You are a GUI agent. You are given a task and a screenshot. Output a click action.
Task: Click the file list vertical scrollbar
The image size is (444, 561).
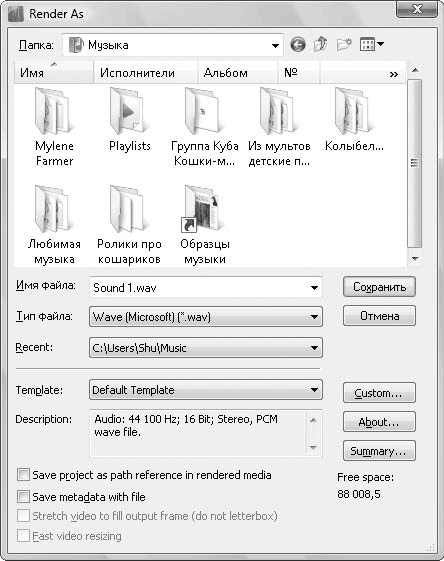(x=415, y=164)
